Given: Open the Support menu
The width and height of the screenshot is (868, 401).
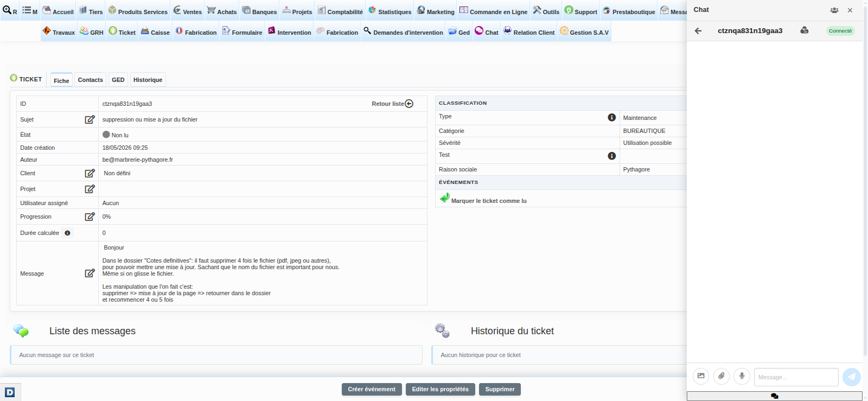Looking at the screenshot, I should click(x=580, y=11).
